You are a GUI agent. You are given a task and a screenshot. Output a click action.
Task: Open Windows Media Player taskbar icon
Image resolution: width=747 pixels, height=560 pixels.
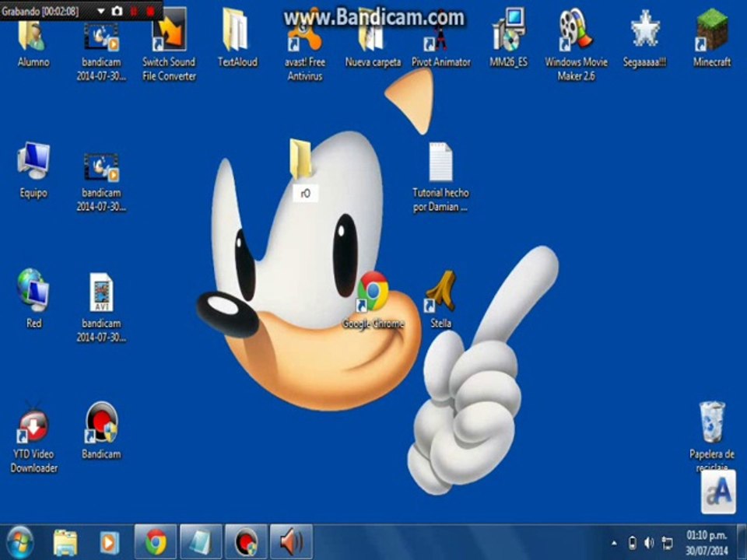click(109, 542)
